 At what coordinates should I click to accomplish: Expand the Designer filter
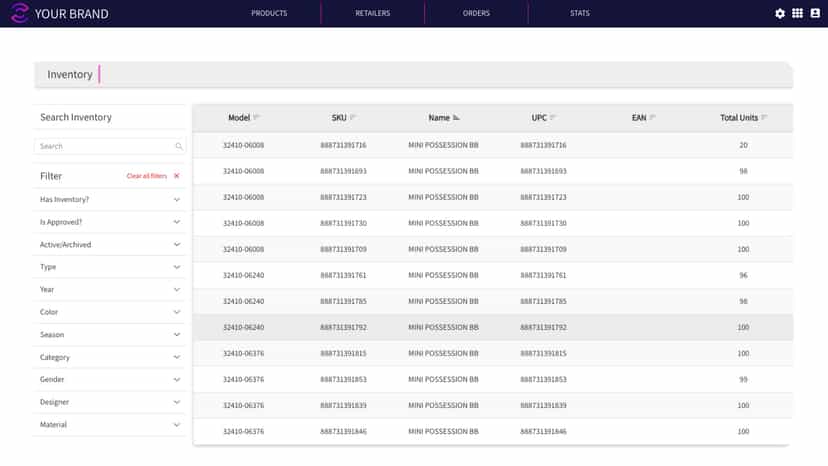click(110, 402)
